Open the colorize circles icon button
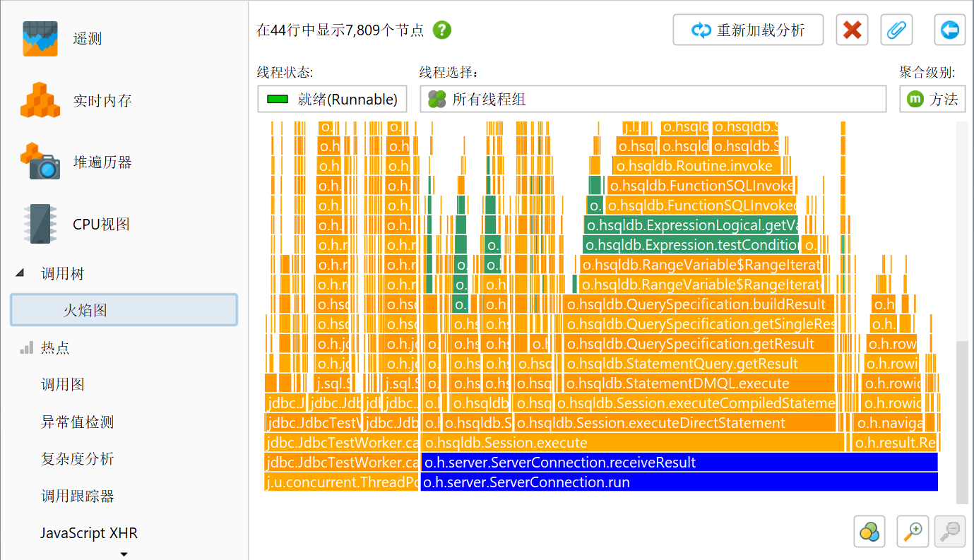Viewport: 974px width, 560px height. pos(870,531)
